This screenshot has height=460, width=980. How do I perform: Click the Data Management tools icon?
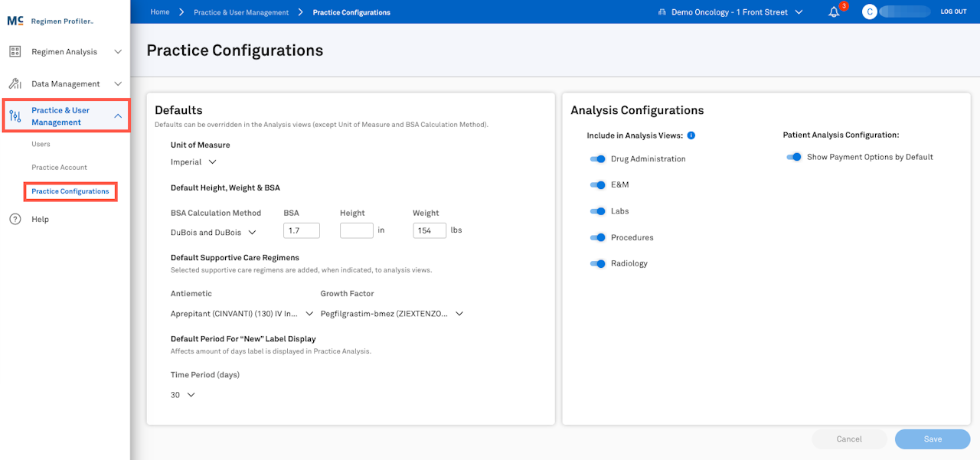15,83
